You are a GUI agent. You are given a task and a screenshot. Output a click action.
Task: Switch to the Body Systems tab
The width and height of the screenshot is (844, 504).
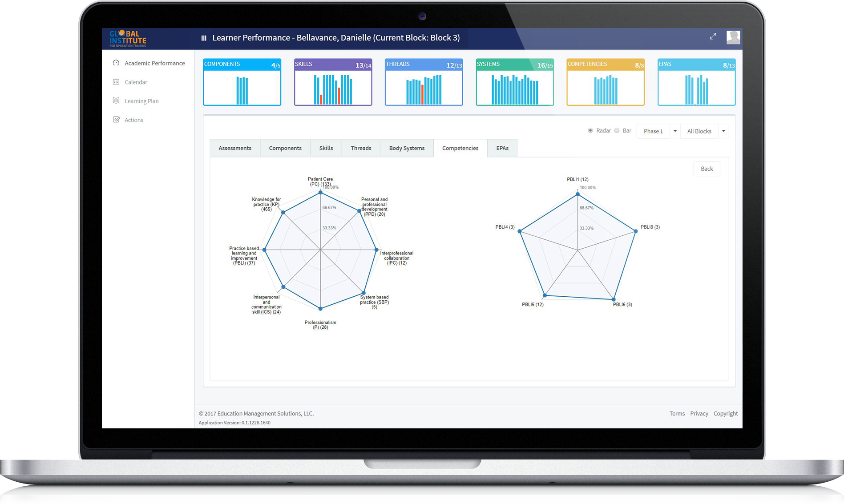click(x=406, y=148)
